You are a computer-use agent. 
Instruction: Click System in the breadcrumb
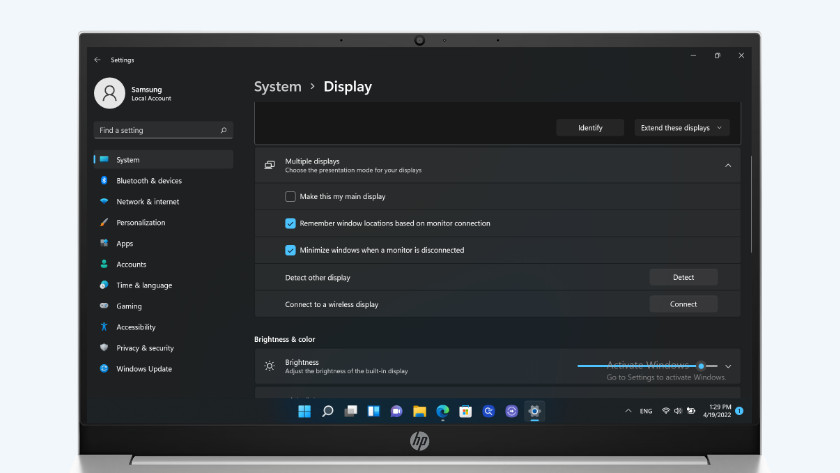coord(278,87)
